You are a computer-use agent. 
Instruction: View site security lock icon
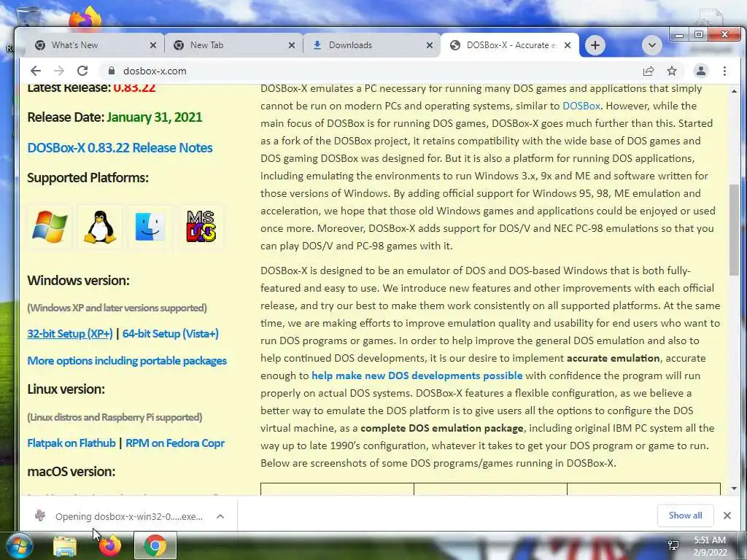coord(112,71)
